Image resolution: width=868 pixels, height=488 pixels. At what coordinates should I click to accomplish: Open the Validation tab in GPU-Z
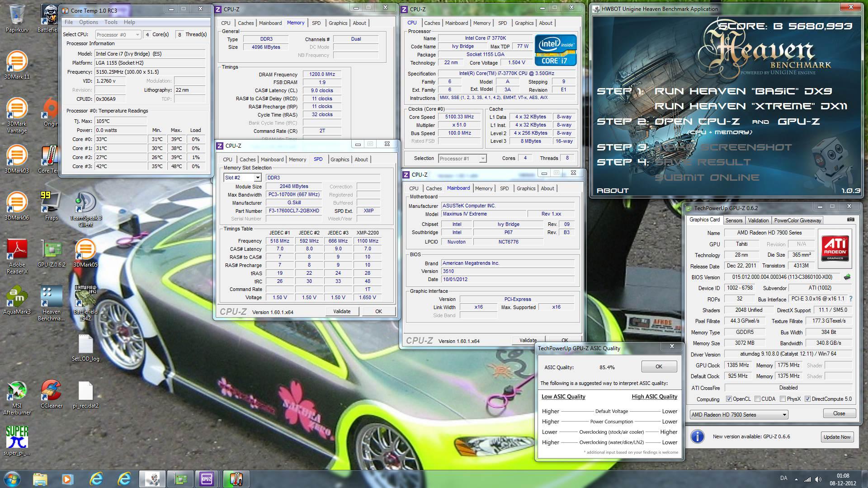pos(758,221)
